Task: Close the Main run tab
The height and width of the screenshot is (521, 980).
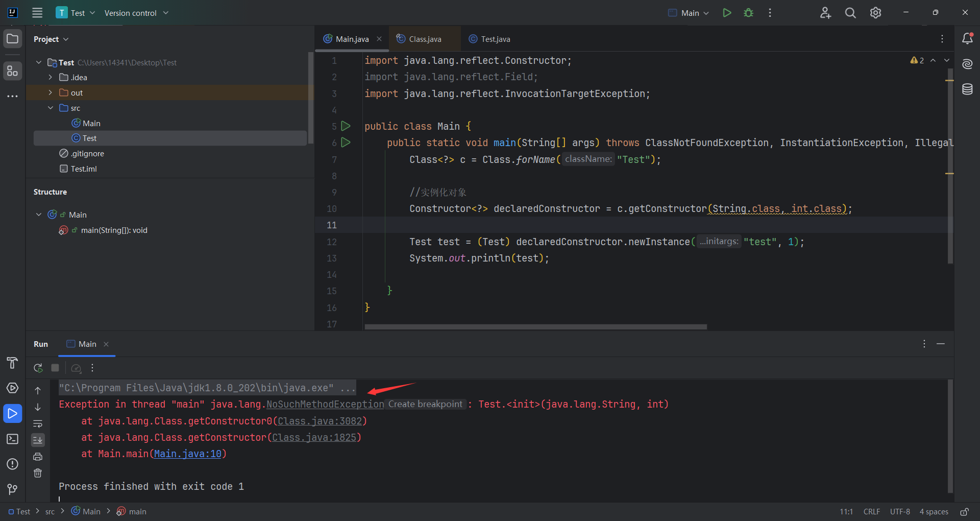Action: point(106,344)
